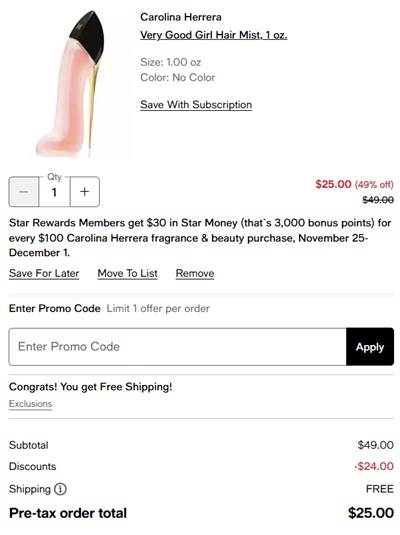The image size is (400, 535).
Task: Click the Apply promo button
Action: [370, 347]
